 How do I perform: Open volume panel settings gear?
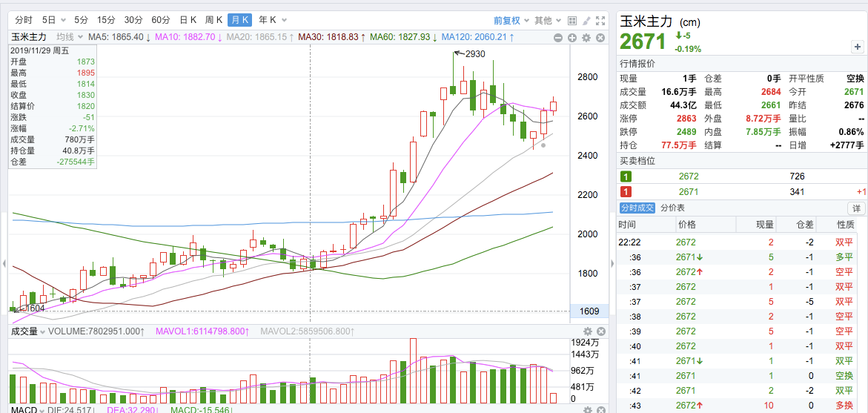point(587,331)
